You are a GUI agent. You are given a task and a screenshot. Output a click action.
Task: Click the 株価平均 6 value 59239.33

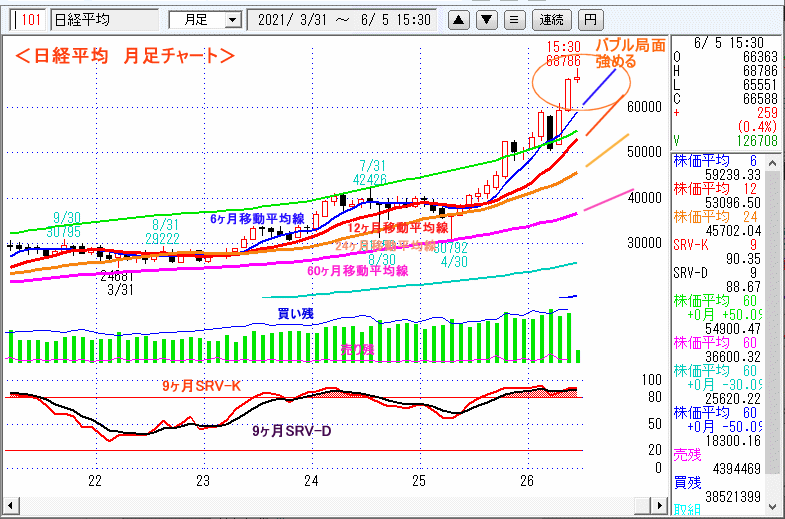732,175
